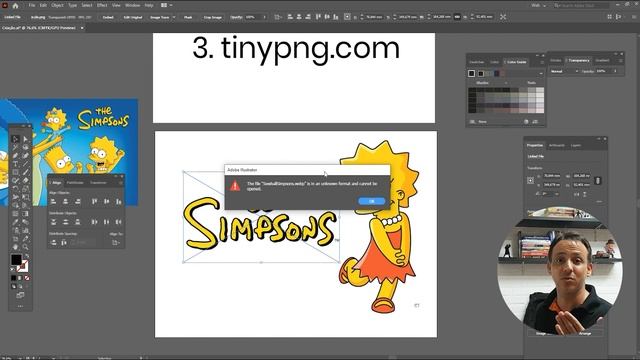This screenshot has width=640, height=360.
Task: Select the Type tool in the toolbox
Action: pos(16,164)
